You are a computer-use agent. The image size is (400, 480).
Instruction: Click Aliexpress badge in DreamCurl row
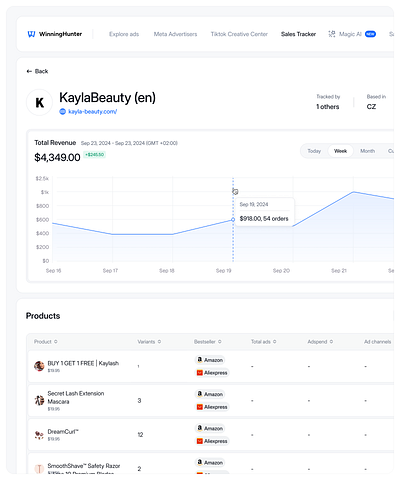pyautogui.click(x=212, y=441)
